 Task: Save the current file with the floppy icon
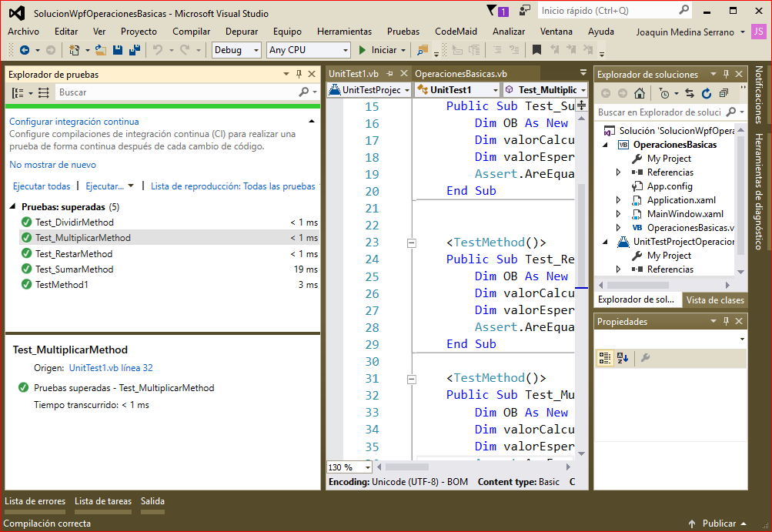(x=117, y=50)
